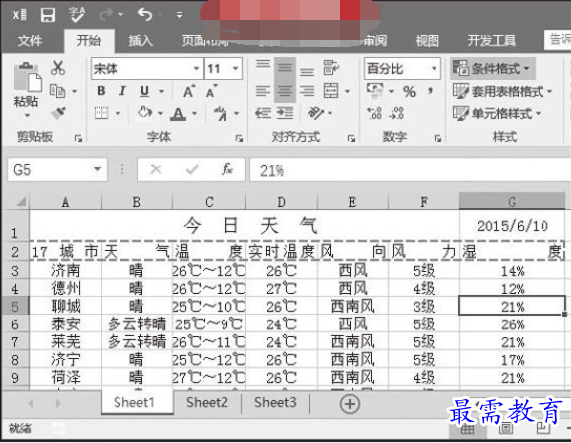Screen dimensions: 571x443
Task: Select column G header
Action: click(512, 201)
